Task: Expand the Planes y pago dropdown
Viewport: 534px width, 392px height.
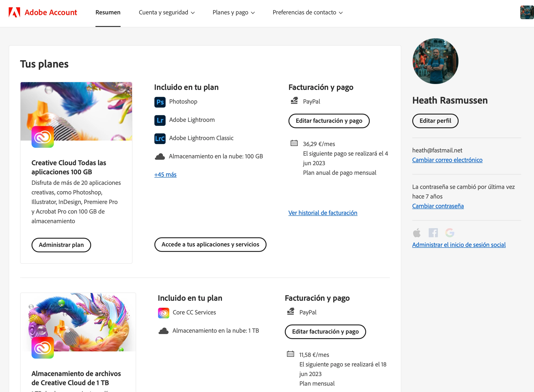Action: click(x=233, y=12)
